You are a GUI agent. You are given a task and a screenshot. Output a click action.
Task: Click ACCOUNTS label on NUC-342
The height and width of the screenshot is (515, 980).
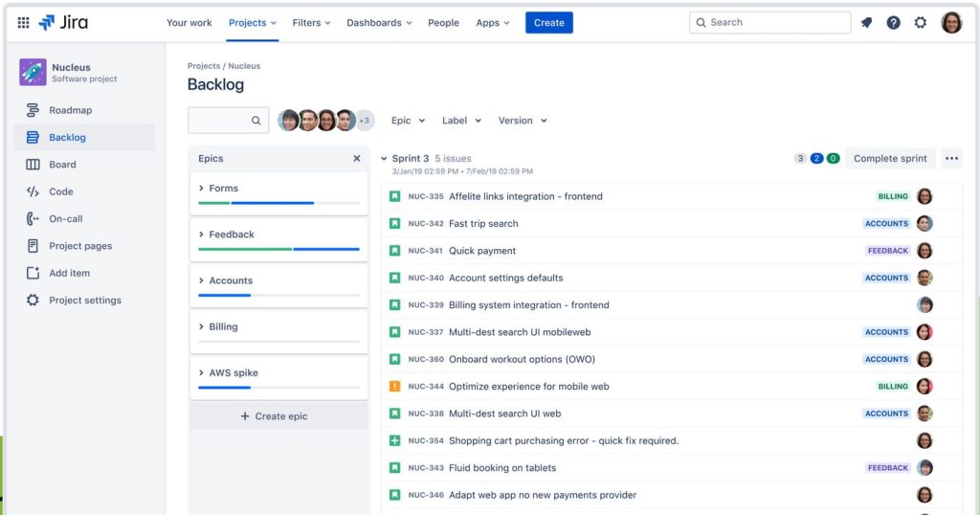[x=886, y=223]
